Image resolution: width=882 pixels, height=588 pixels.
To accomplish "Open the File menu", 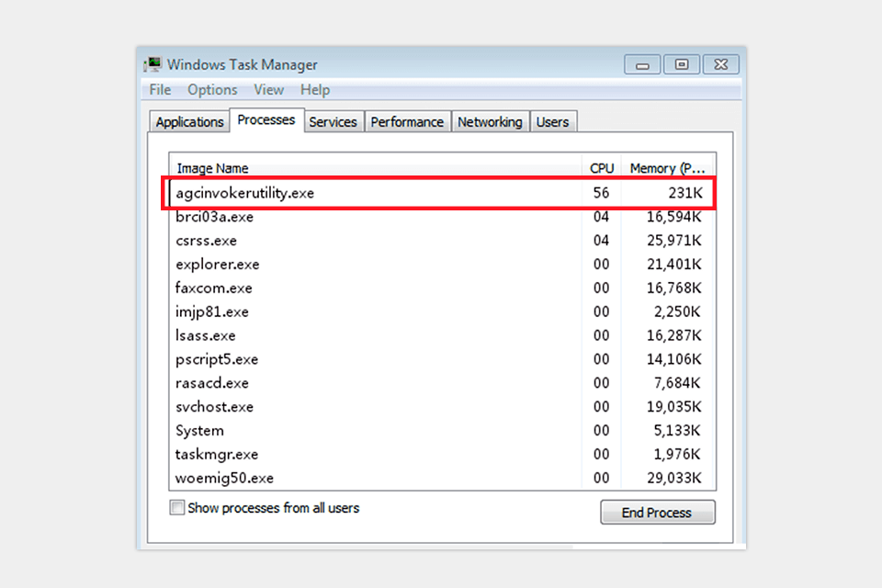I will pos(159,89).
